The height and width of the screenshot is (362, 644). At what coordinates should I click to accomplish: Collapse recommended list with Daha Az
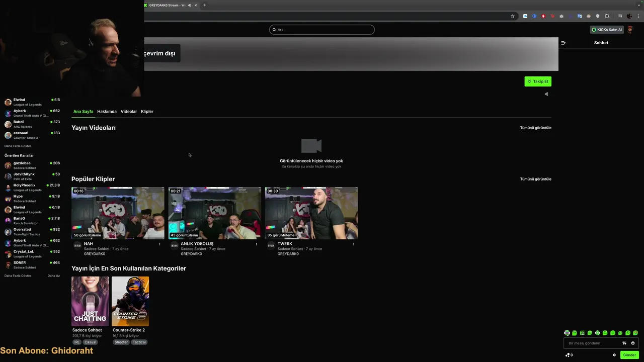pyautogui.click(x=53, y=276)
